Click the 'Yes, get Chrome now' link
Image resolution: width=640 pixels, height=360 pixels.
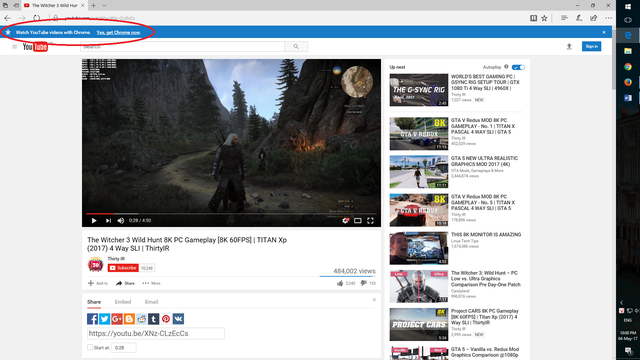(119, 32)
